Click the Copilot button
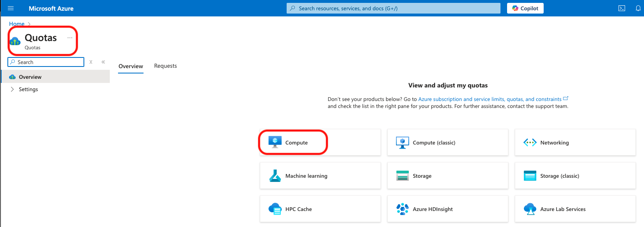 tap(525, 8)
